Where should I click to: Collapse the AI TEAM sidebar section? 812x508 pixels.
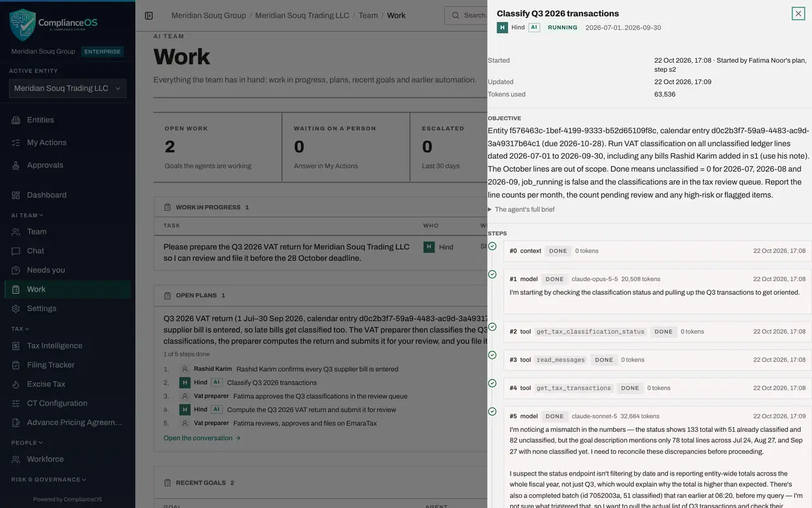(x=27, y=215)
